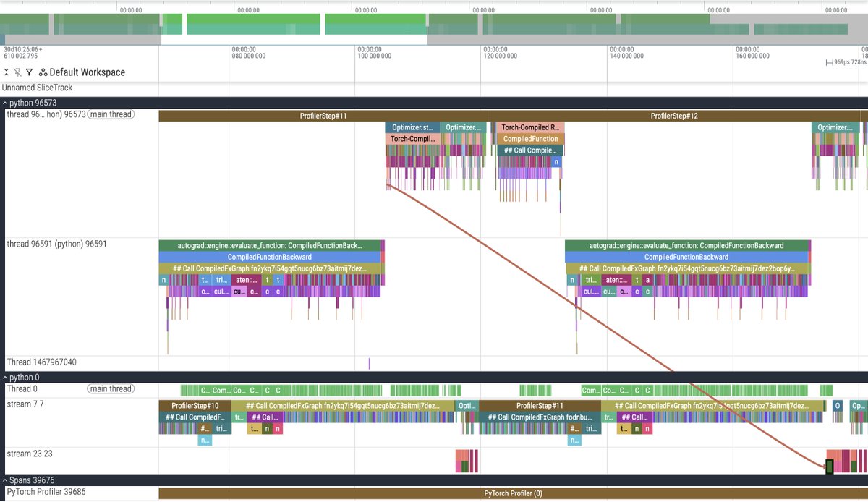This screenshot has height=502, width=868.
Task: Select the light-blue n... slice under ProfilerStep#10
Action: click(x=205, y=440)
